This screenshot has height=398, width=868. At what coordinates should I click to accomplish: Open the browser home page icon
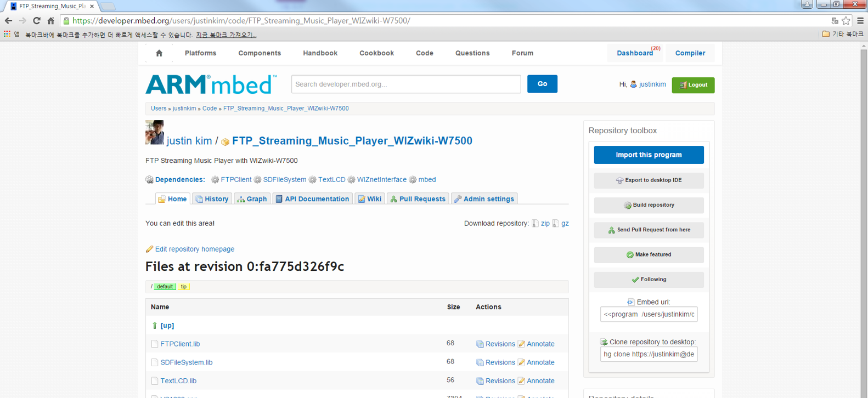pos(51,21)
